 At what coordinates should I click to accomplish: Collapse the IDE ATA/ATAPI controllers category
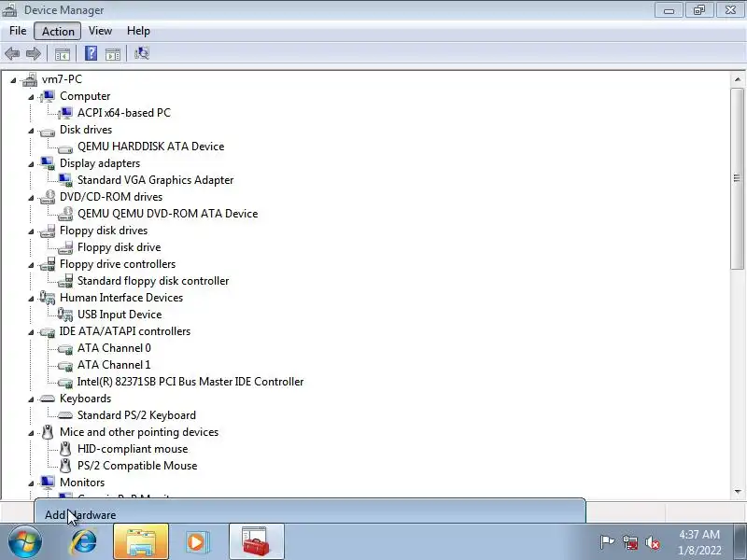point(31,332)
